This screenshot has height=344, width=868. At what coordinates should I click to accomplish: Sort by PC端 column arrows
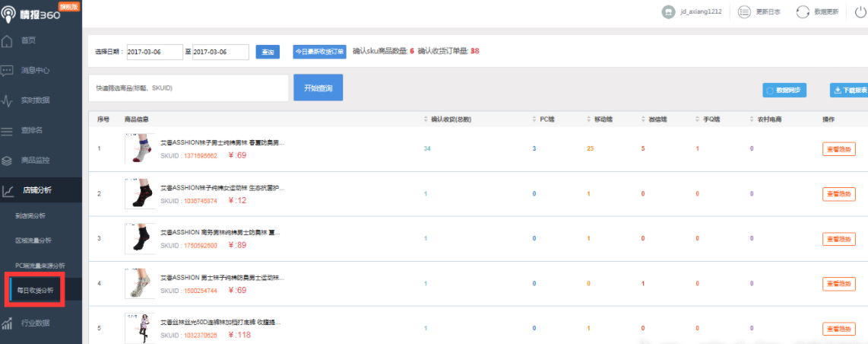click(534, 119)
